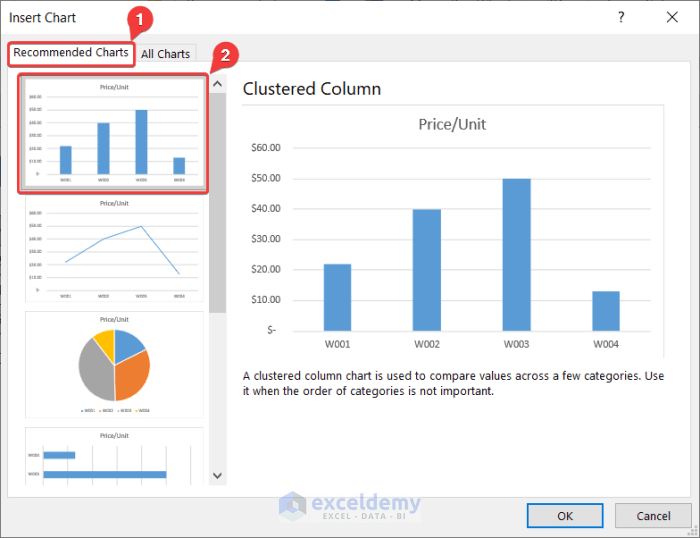Image resolution: width=700 pixels, height=538 pixels.
Task: Click the W001 bar in preview chart
Action: click(x=338, y=297)
